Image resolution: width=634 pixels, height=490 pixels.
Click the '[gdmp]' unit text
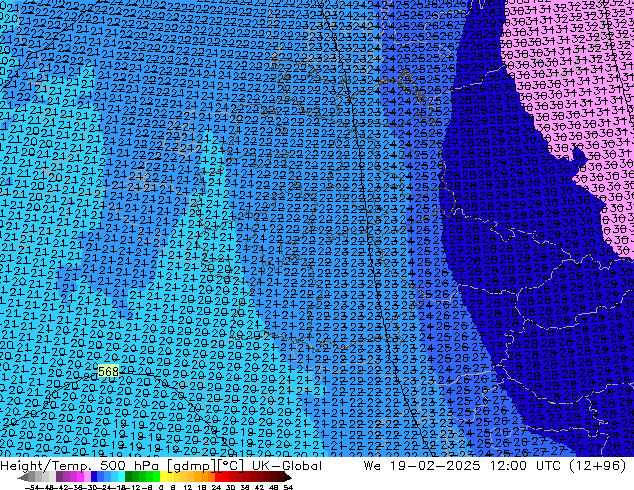pos(192,466)
